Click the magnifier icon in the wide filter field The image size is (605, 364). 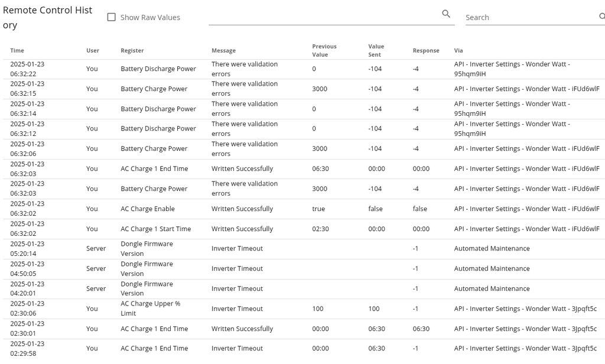point(446,14)
